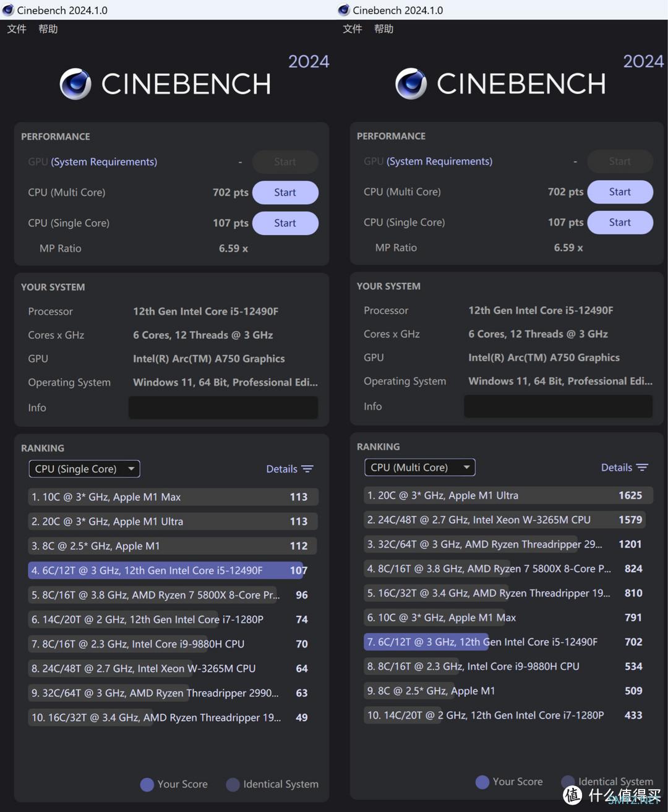Screen dimensions: 668x812
Task: Open 帮助 menu in the right window
Action: (383, 29)
